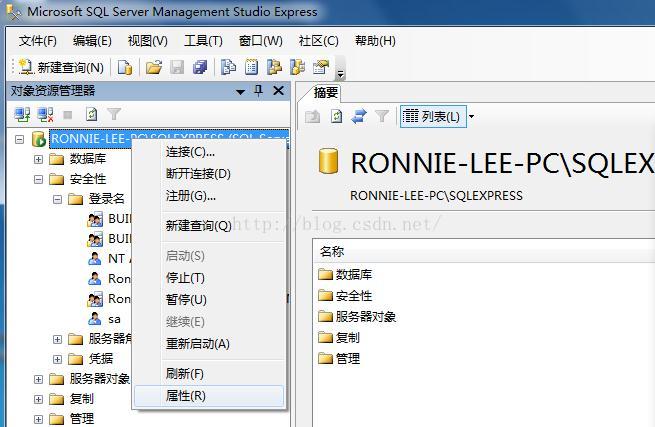The image size is (655, 427).
Task: Open toolbar options overflow arrow
Action: click(340, 74)
